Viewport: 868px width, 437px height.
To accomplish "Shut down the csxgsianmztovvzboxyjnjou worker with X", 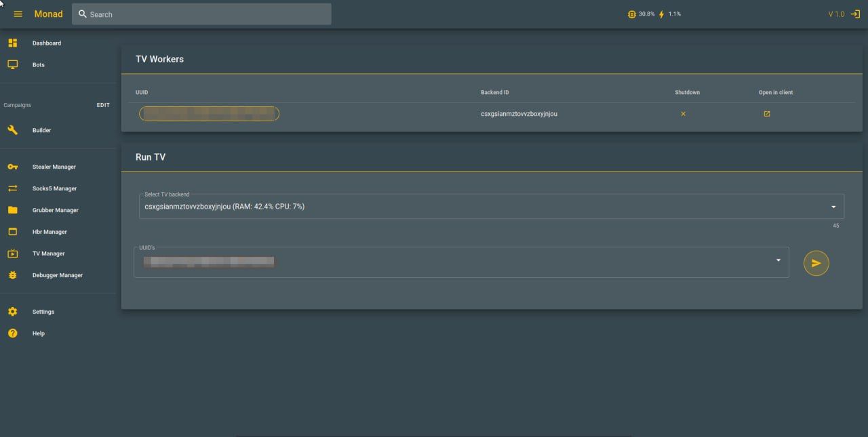I will (683, 114).
